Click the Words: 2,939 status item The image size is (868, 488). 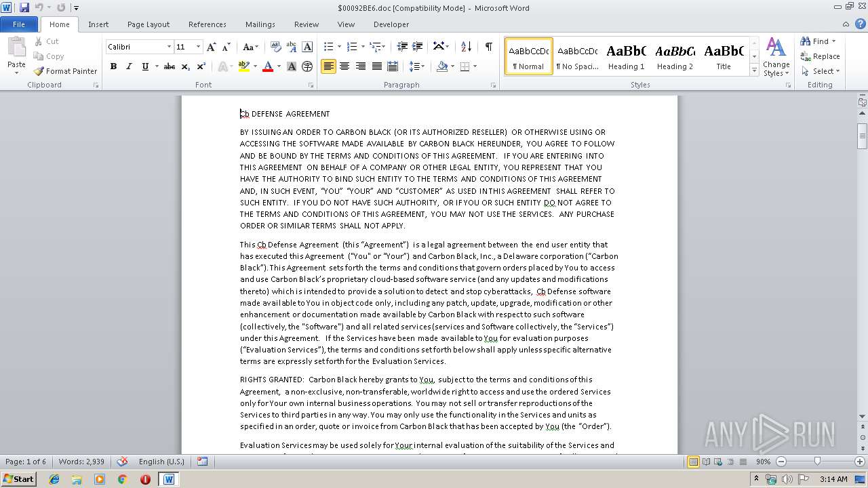pos(81,462)
